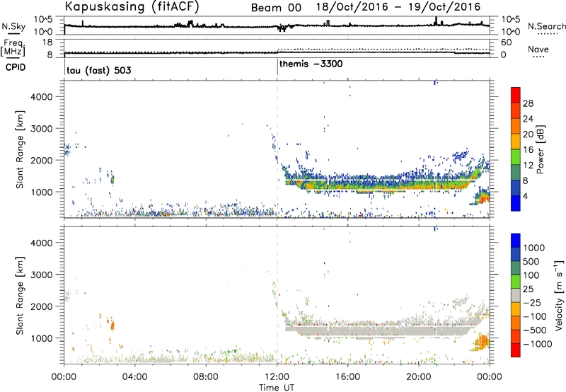The image size is (566, 392).
Task: Click the orange velocity patch near 23:30 UT
Action: click(482, 342)
